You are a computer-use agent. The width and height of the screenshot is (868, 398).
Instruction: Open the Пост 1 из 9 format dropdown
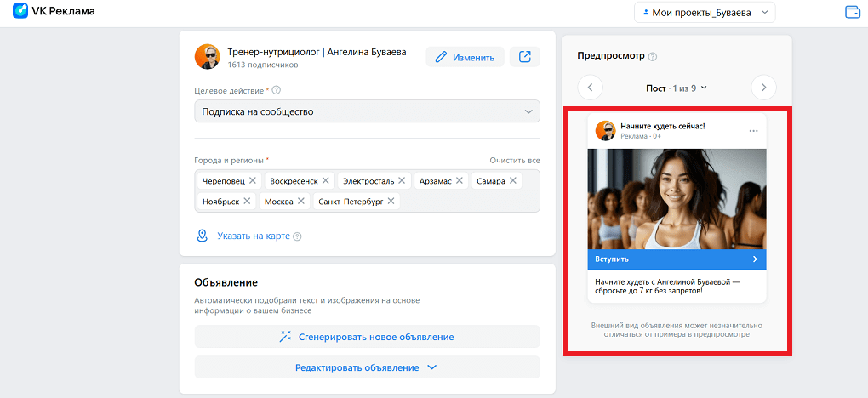[x=677, y=88]
